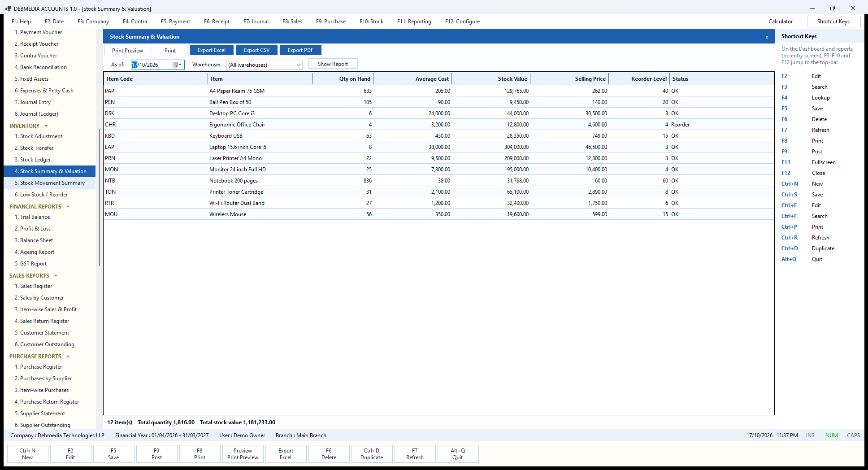Toggle the Shortcut Keys panel
The width and height of the screenshot is (868, 470).
833,22
